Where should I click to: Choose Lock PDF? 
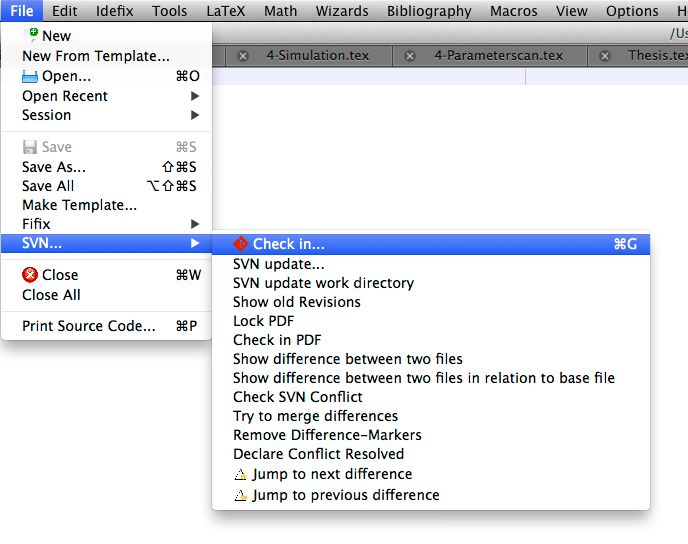tap(430, 321)
